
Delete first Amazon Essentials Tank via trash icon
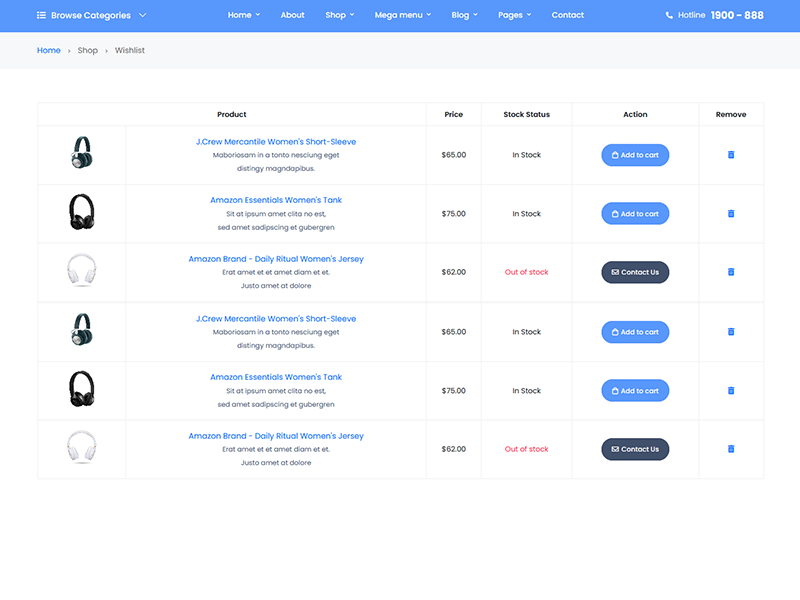pos(731,214)
